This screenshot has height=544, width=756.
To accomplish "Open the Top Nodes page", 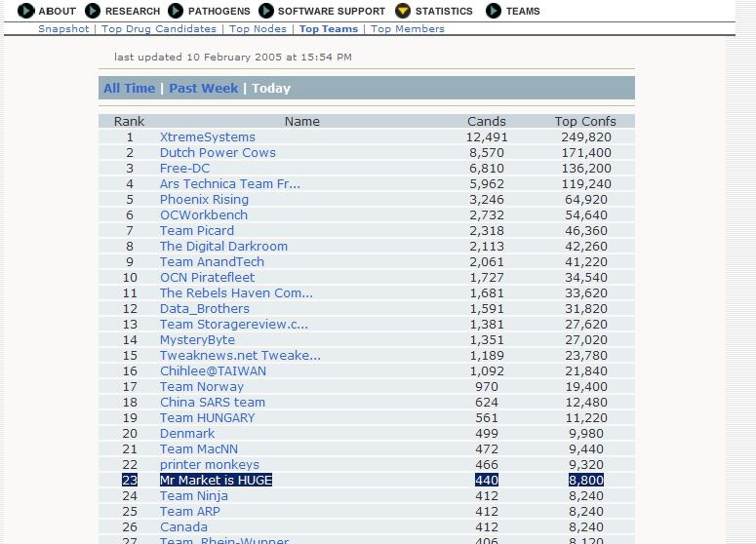I will (x=258, y=29).
